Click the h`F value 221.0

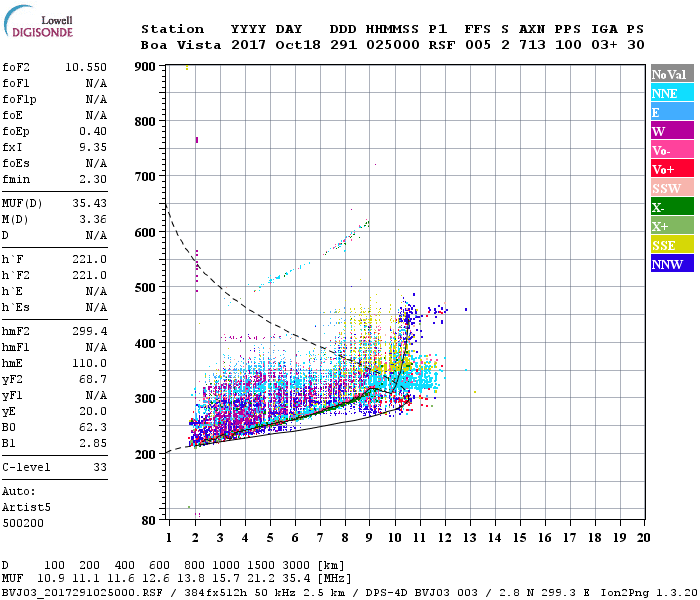click(x=89, y=259)
